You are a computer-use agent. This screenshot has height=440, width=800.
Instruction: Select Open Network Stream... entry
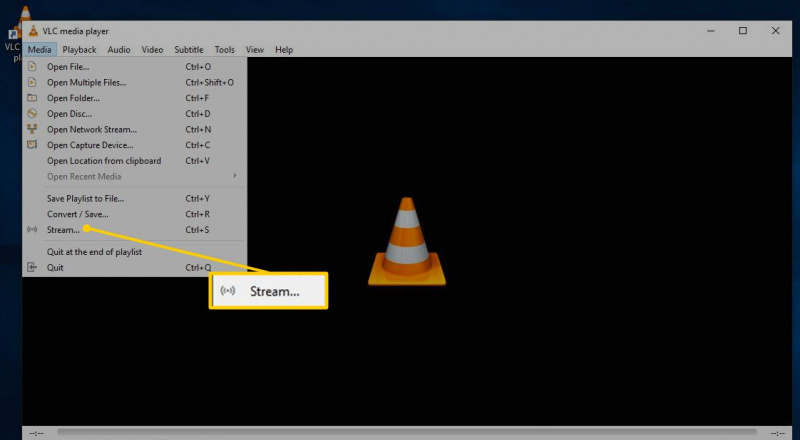(x=135, y=129)
